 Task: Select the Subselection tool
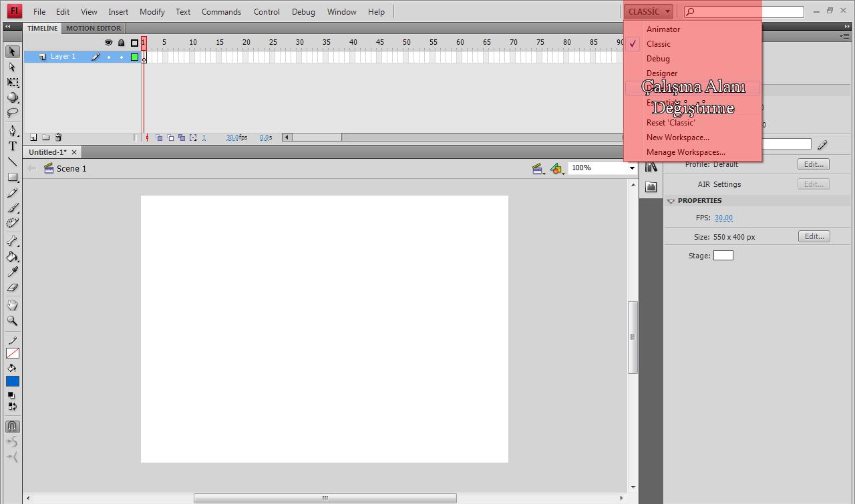coord(12,67)
